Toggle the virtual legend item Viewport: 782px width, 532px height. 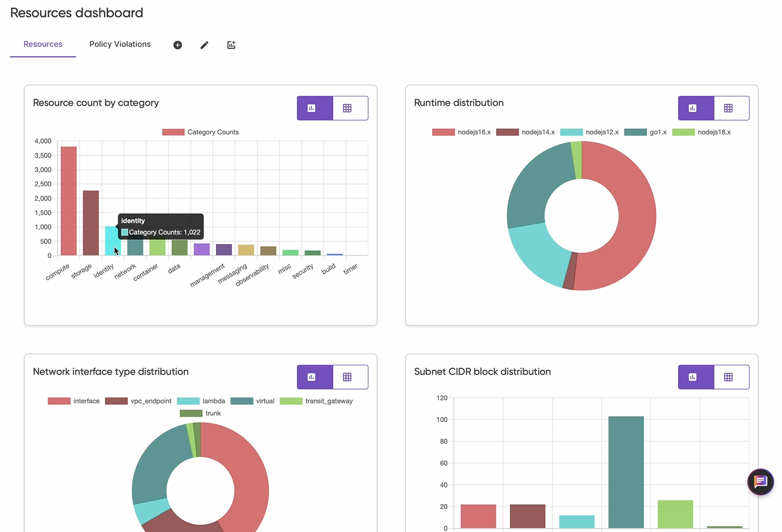point(252,401)
